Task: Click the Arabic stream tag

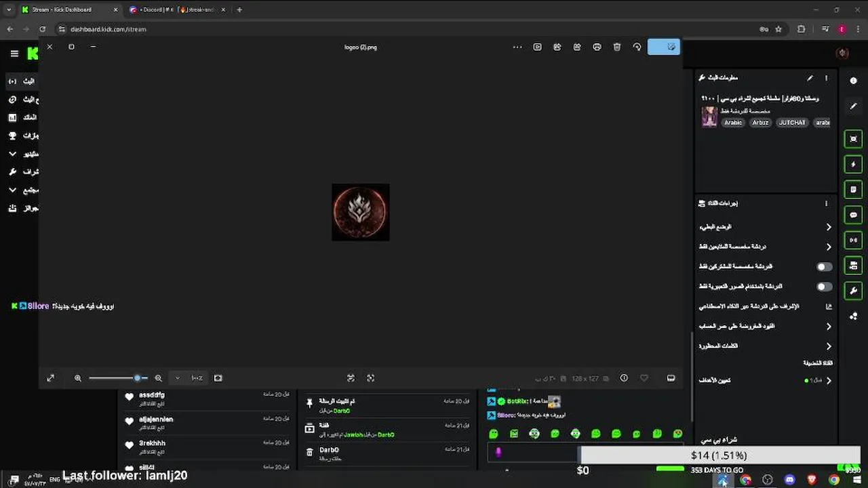Action: pyautogui.click(x=733, y=123)
